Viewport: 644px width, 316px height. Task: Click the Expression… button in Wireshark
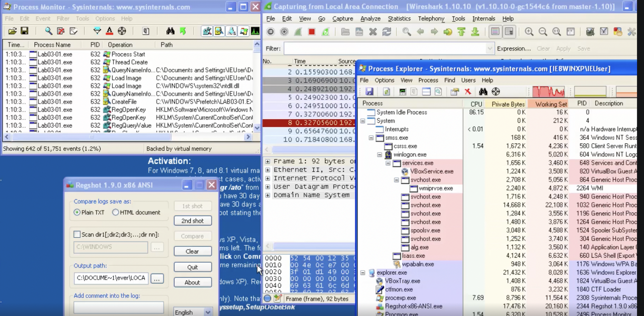pyautogui.click(x=514, y=49)
